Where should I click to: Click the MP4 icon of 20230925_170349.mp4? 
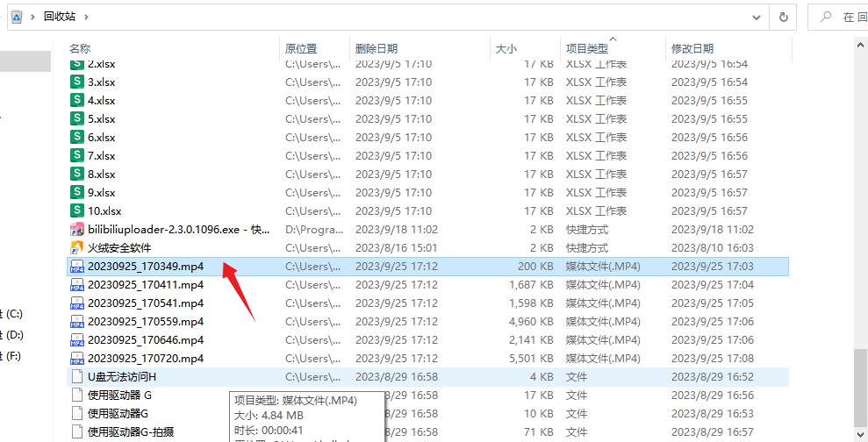(77, 267)
